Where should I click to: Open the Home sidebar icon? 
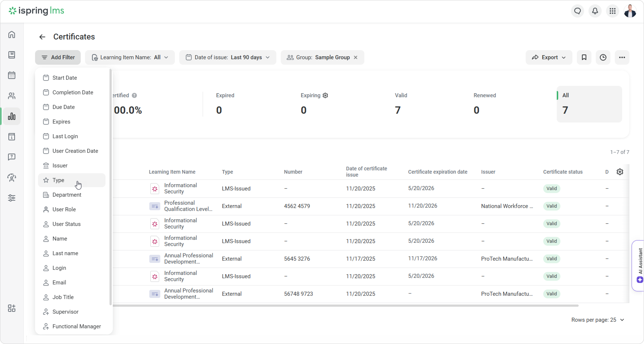[x=12, y=35]
